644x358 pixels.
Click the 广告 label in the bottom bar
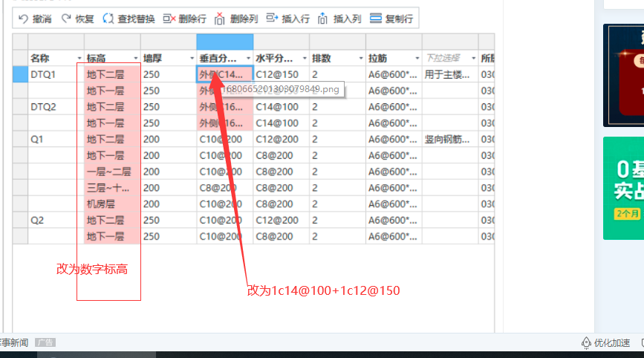[45, 343]
